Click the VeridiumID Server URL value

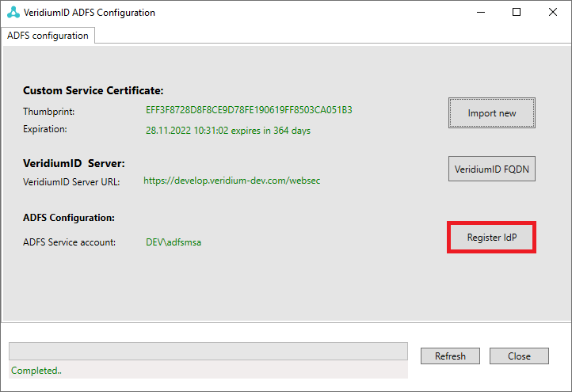231,181
